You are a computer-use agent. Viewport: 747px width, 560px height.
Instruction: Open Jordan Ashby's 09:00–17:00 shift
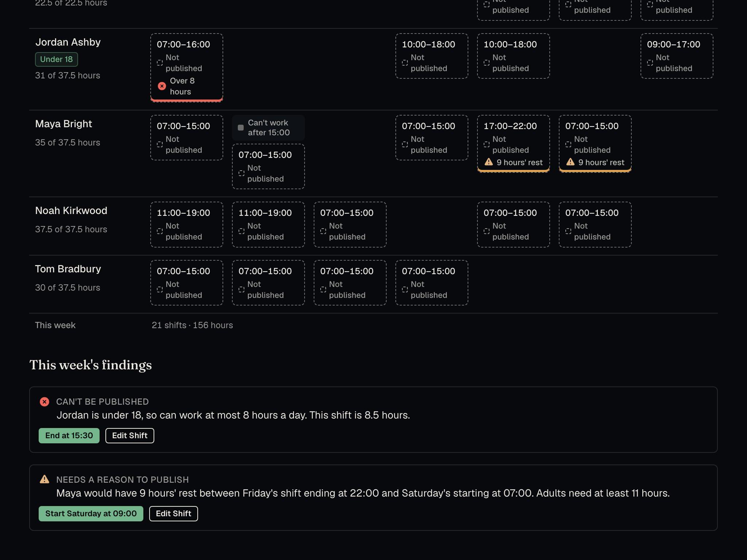pyautogui.click(x=677, y=56)
